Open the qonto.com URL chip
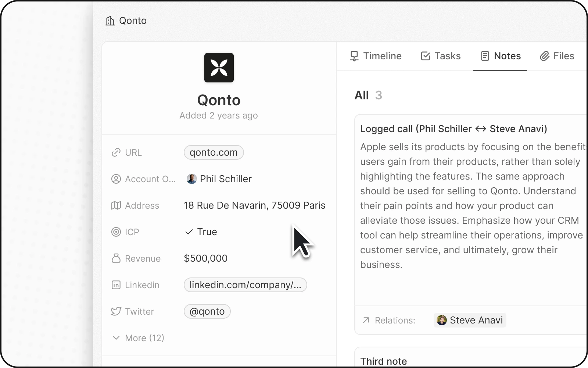Viewport: 588px width, 368px height. [214, 152]
